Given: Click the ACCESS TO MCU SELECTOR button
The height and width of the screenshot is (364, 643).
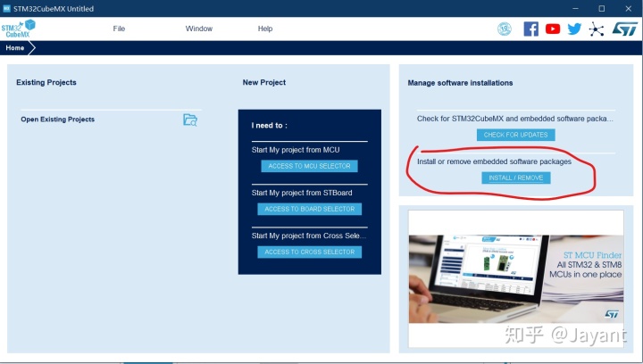Looking at the screenshot, I should click(x=309, y=166).
